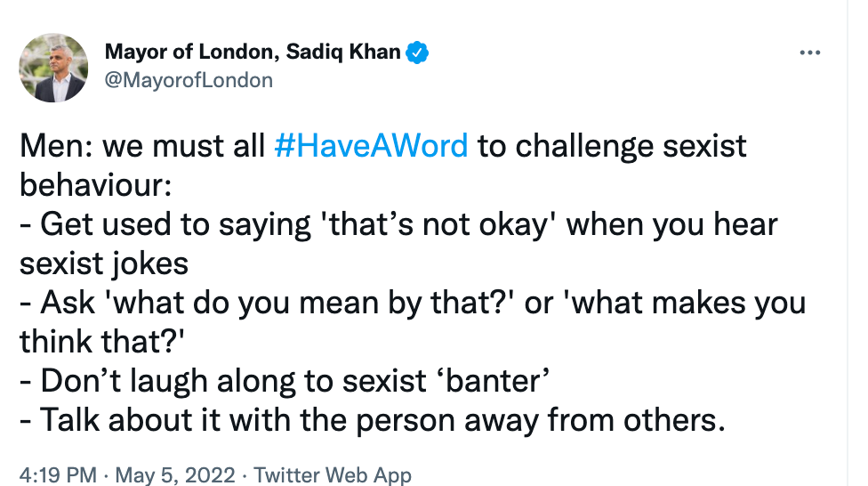Follow the #HaveAWord hashtag link

(371, 145)
